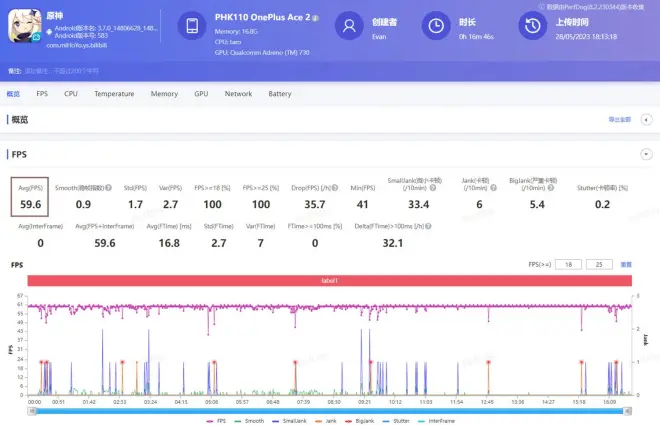Open the Temperature tab
This screenshot has height=425, width=660.
click(114, 93)
